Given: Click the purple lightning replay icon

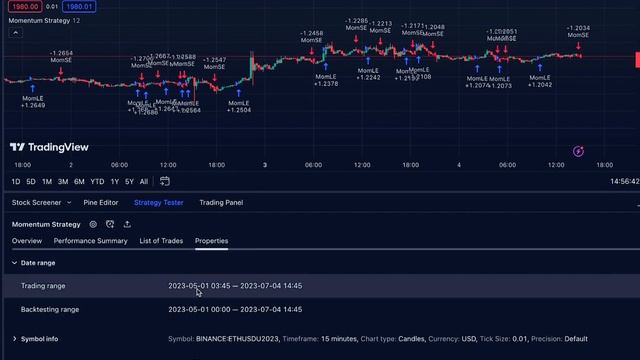Looking at the screenshot, I should point(578,151).
